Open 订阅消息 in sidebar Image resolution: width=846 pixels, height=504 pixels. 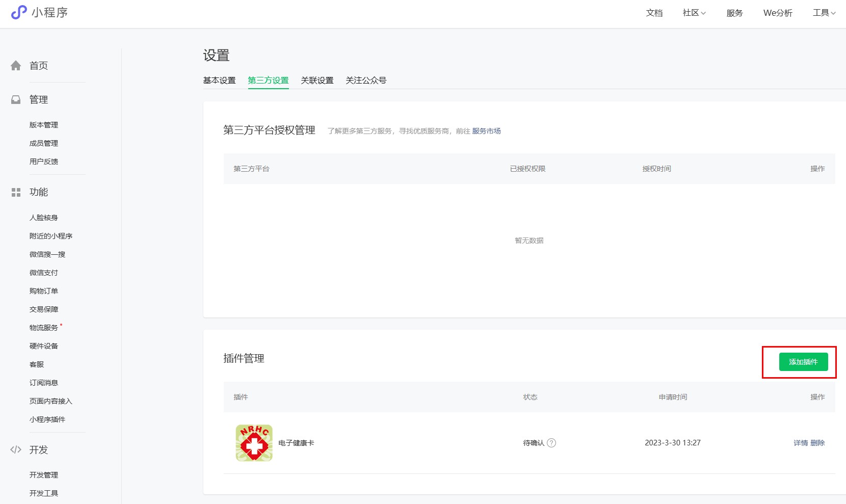[x=44, y=383]
